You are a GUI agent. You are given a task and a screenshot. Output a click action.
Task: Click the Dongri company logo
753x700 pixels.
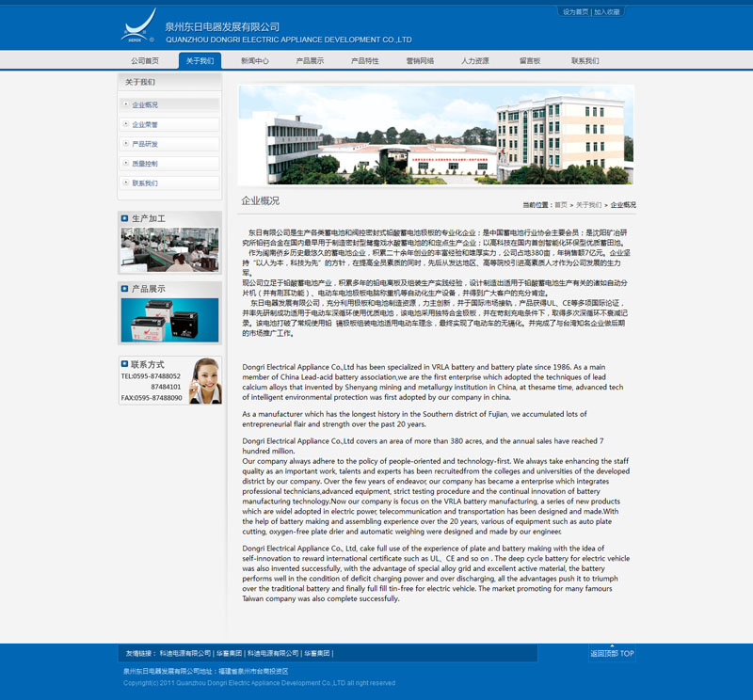[x=137, y=25]
